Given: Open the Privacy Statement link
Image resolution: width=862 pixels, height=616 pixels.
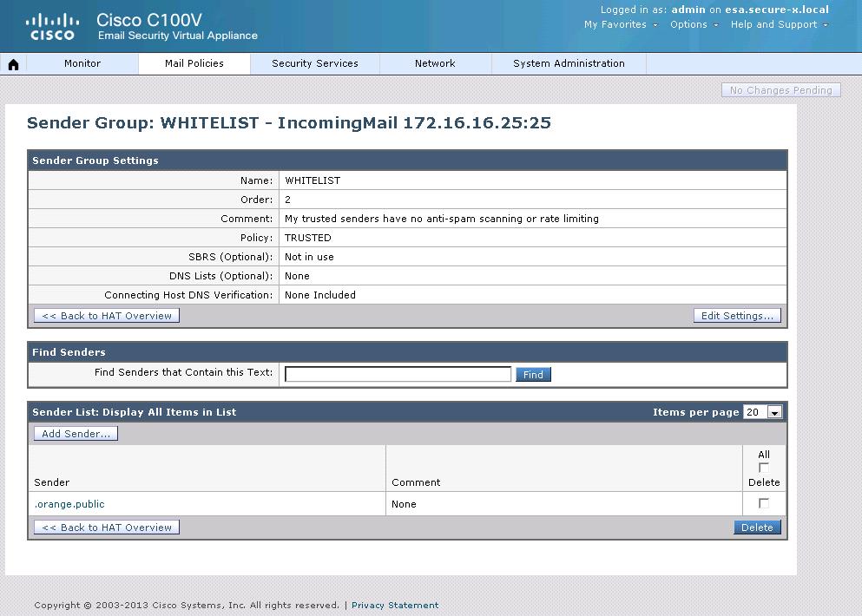Looking at the screenshot, I should (395, 605).
